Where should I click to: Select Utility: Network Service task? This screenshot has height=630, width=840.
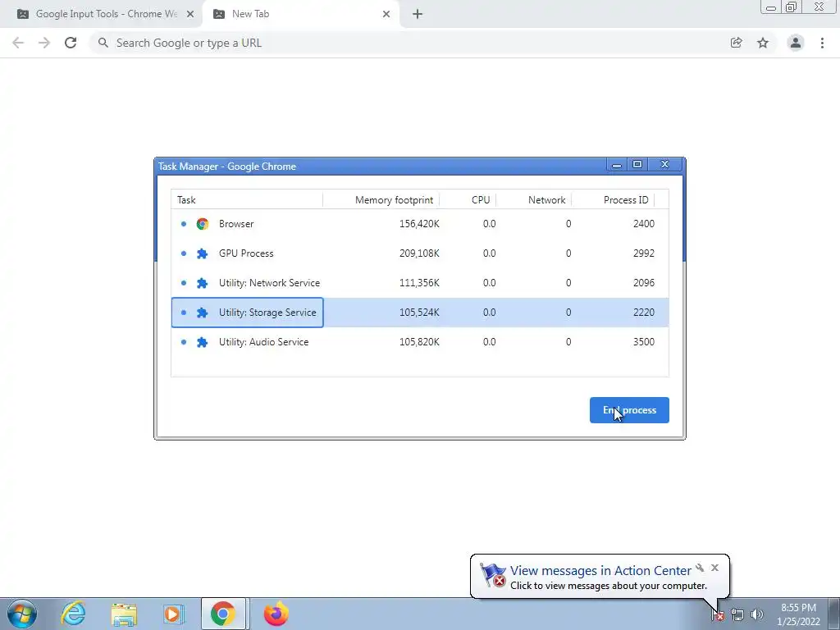click(x=420, y=283)
